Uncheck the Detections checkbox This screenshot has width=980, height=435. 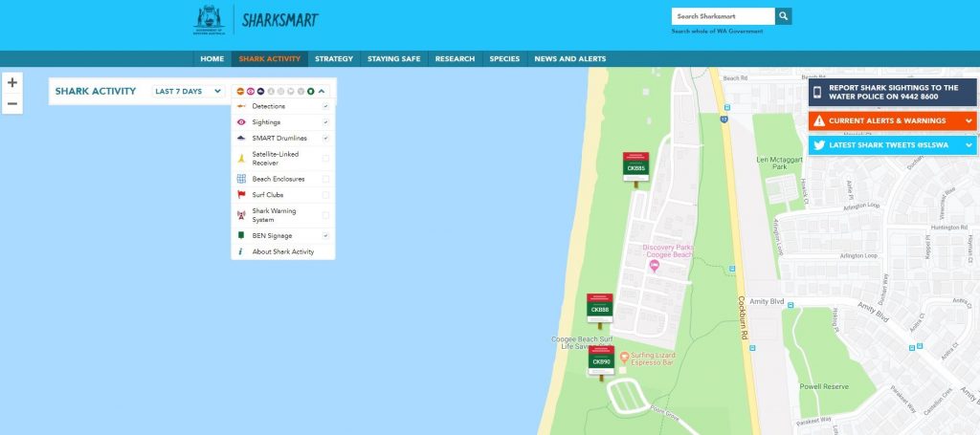pos(325,106)
